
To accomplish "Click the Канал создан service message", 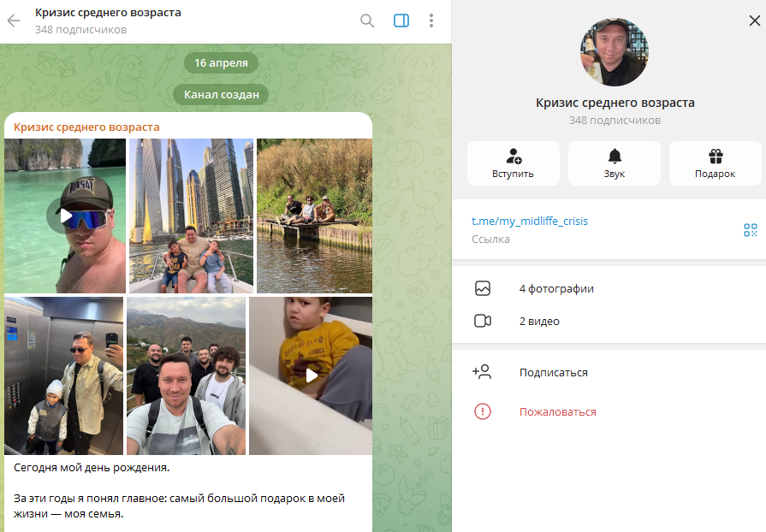I will click(222, 95).
